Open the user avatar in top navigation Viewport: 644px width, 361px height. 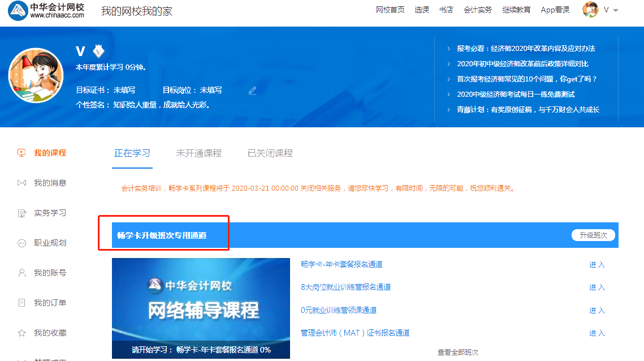(590, 10)
